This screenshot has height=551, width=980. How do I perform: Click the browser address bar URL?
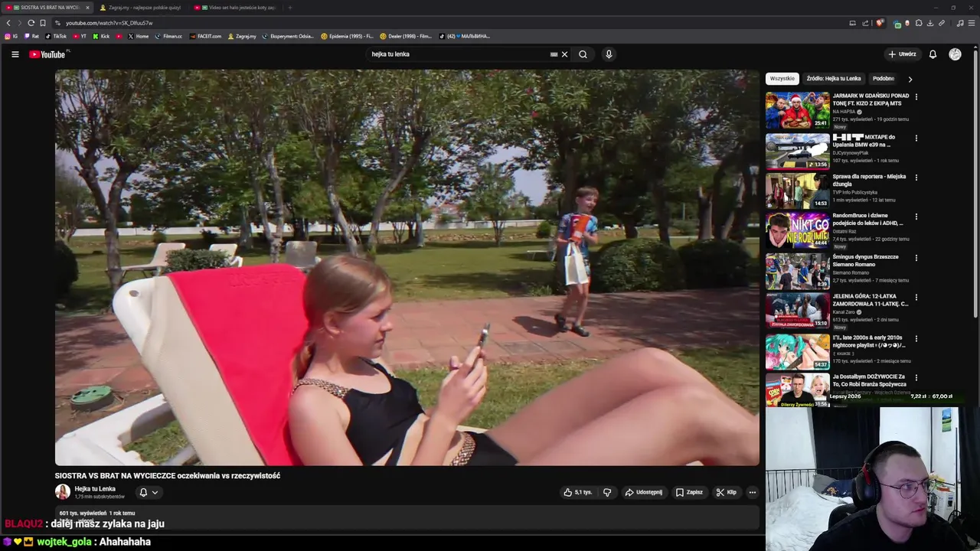pos(109,23)
